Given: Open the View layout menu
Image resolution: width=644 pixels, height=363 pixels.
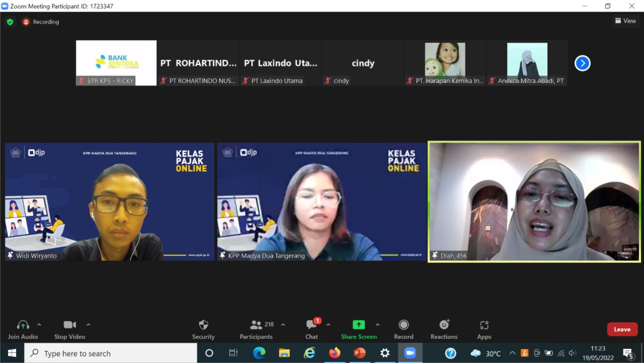Looking at the screenshot, I should (x=626, y=21).
